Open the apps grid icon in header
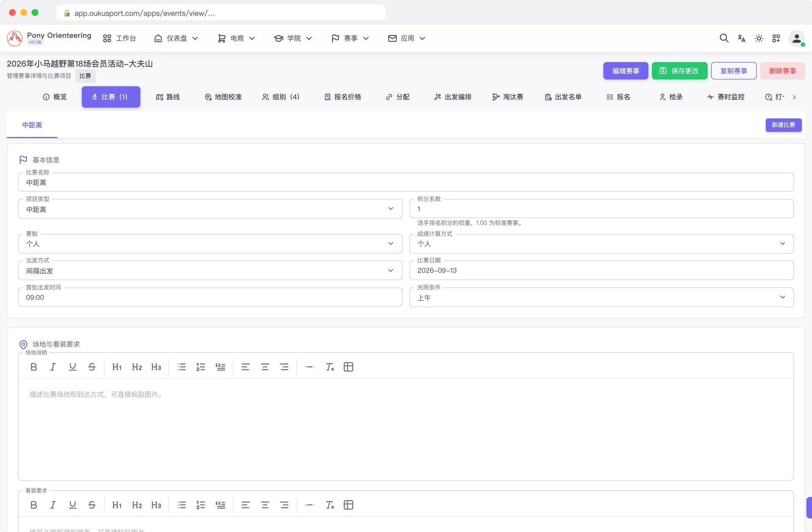The image size is (812, 532). pyautogui.click(x=776, y=38)
